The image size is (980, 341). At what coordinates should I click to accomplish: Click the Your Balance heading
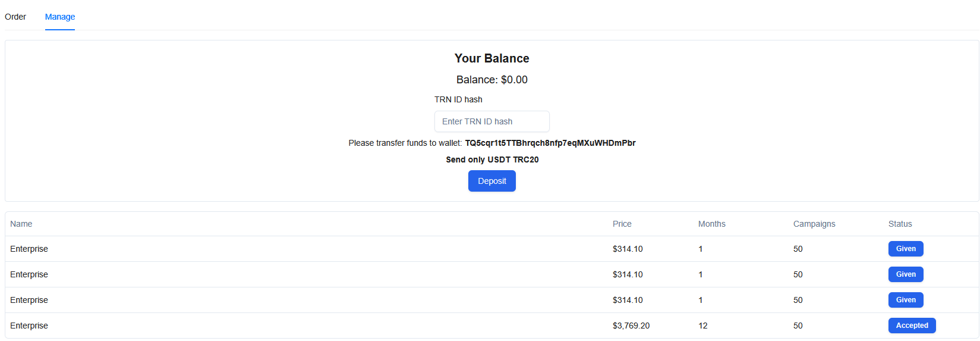coord(491,58)
